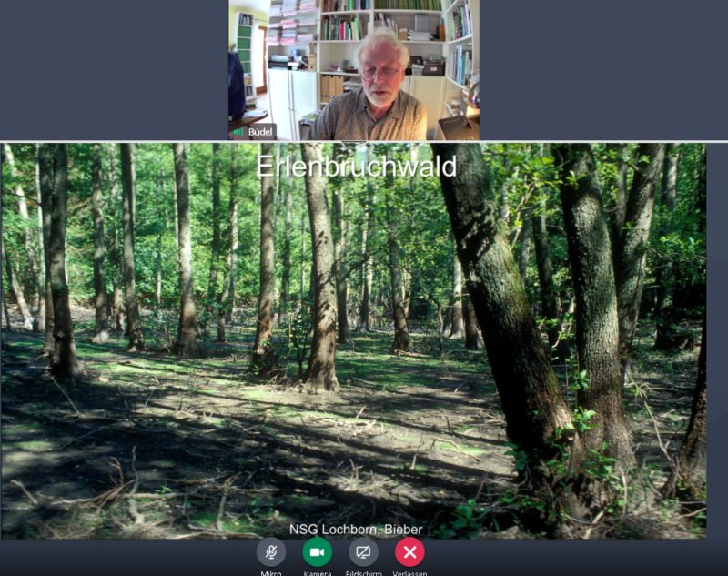Screen dimensions: 728x576
Task: Click the divider handle between video and slide
Action: (354, 141)
